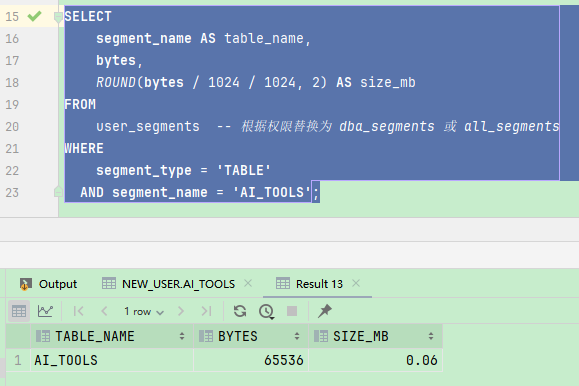
Task: Pin the Result 13 tab
Action: tap(325, 311)
